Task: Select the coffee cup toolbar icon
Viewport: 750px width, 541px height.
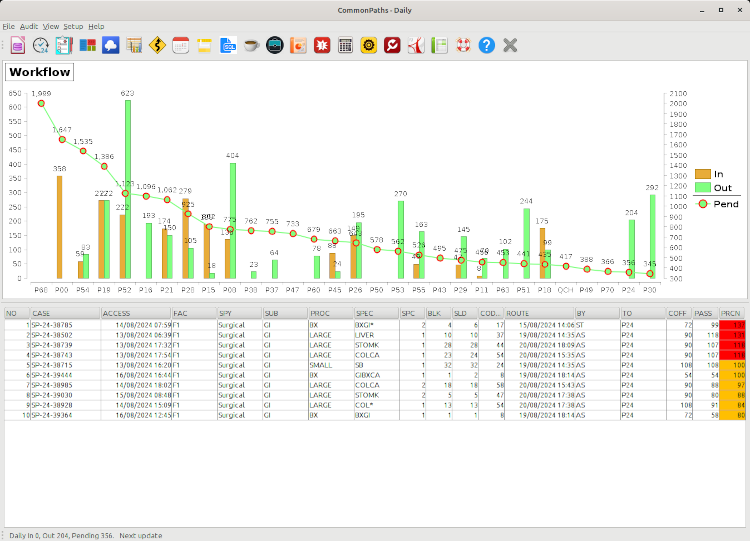Action: (251, 45)
